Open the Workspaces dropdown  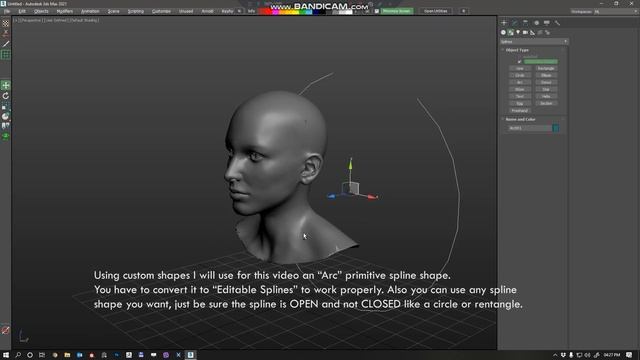coord(617,11)
